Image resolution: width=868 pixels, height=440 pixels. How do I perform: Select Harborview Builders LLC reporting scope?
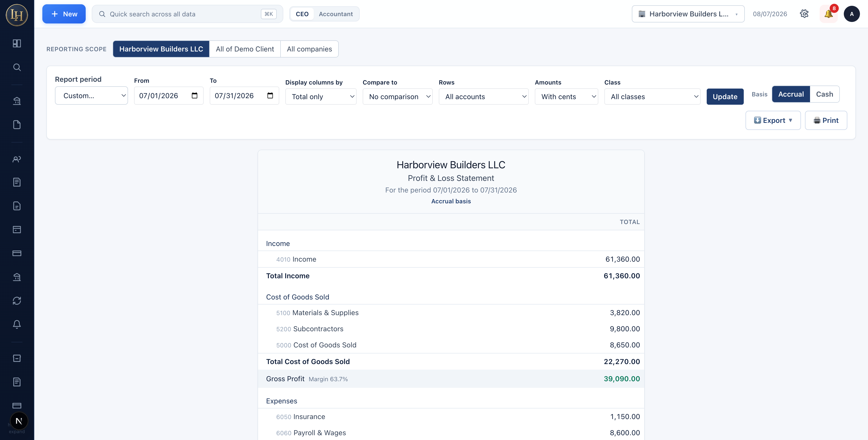click(x=161, y=49)
